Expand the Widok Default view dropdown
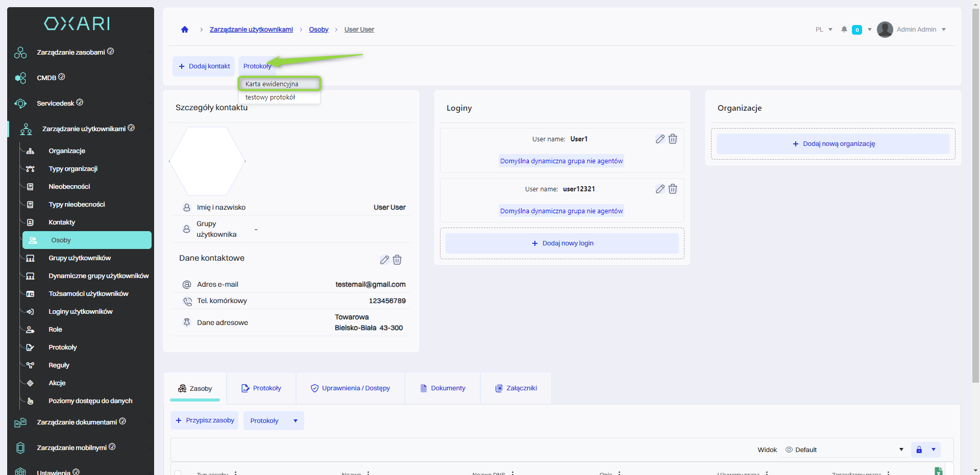The width and height of the screenshot is (980, 475). (x=845, y=449)
